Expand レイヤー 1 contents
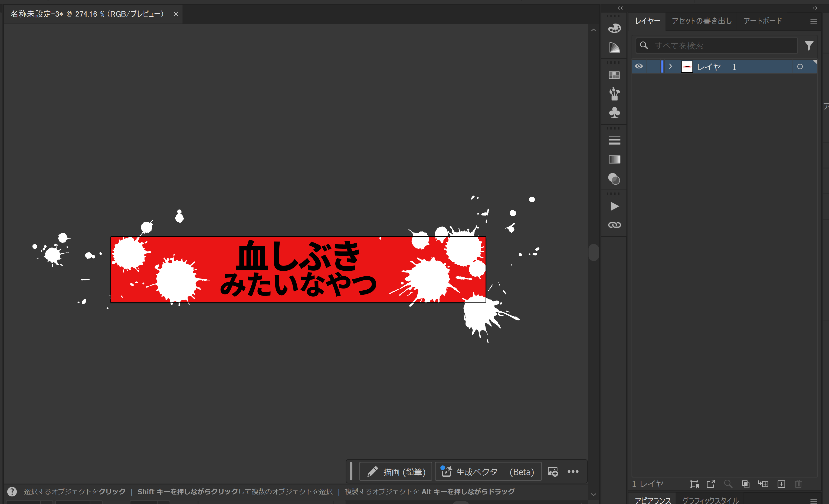 [670, 66]
